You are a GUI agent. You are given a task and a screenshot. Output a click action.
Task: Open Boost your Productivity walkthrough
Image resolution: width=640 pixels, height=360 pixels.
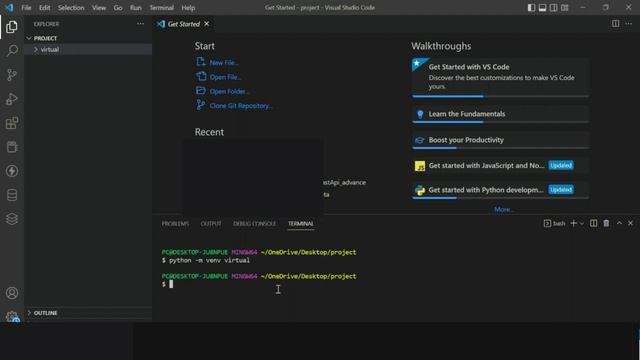pyautogui.click(x=500, y=140)
